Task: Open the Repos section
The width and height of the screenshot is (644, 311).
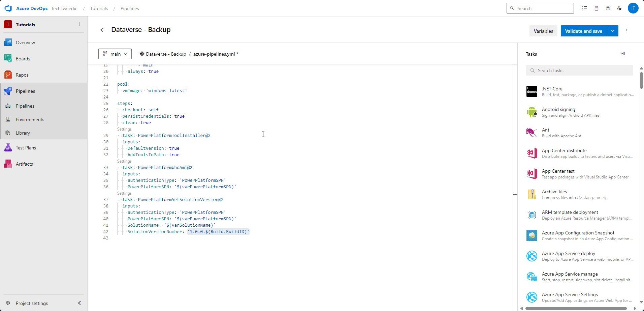Action: tap(22, 75)
